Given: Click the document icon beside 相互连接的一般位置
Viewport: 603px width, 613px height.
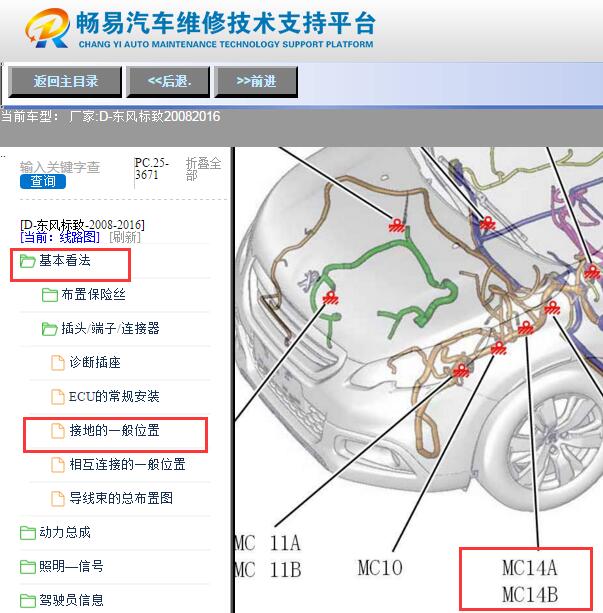Looking at the screenshot, I should point(58,465).
